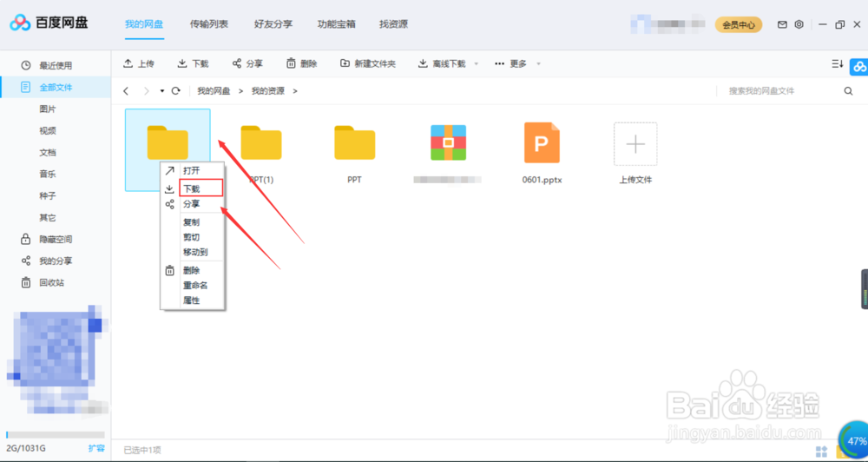Click the search magnifier icon
Screen dimensions: 868x462
[x=848, y=91]
